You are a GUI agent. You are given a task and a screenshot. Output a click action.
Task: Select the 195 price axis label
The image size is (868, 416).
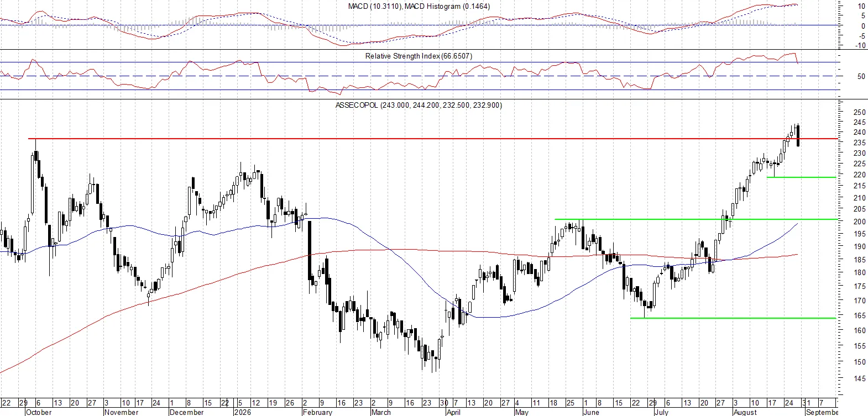[x=860, y=234]
